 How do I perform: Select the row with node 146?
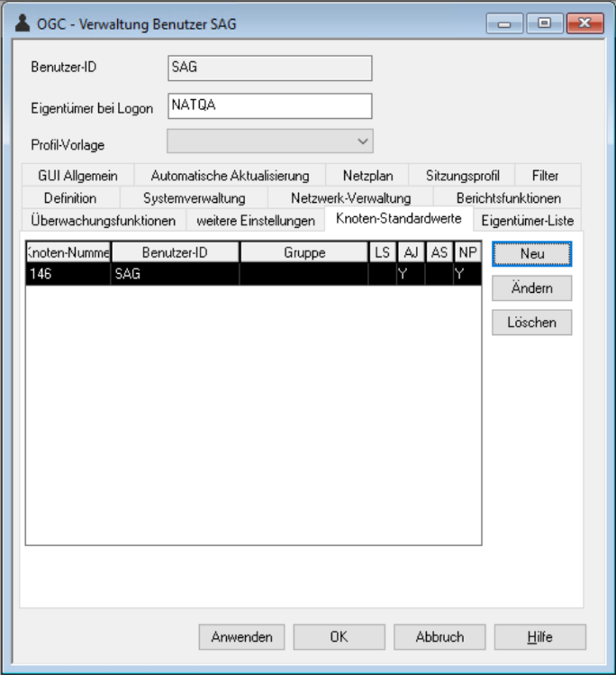point(252,274)
